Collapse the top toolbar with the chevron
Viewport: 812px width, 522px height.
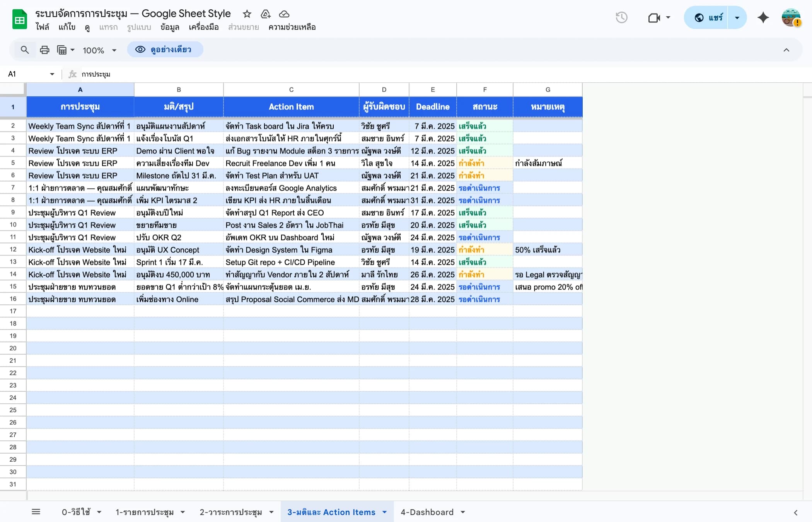tap(786, 49)
